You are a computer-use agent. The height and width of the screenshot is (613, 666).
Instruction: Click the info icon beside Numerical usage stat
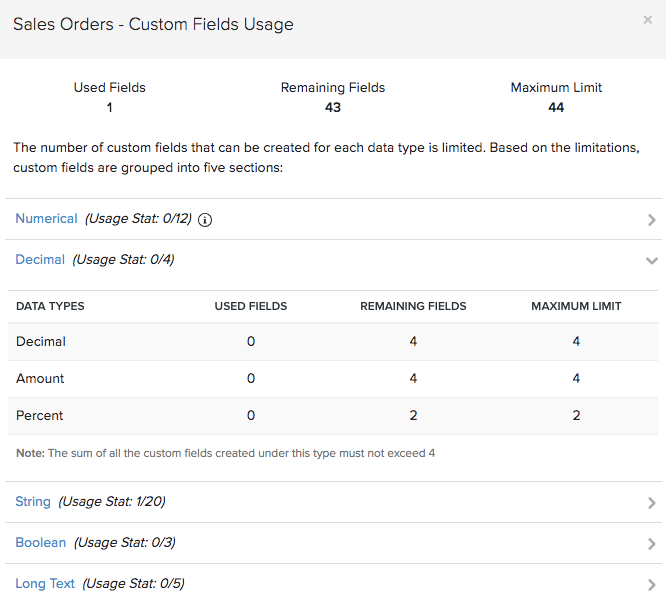(206, 220)
